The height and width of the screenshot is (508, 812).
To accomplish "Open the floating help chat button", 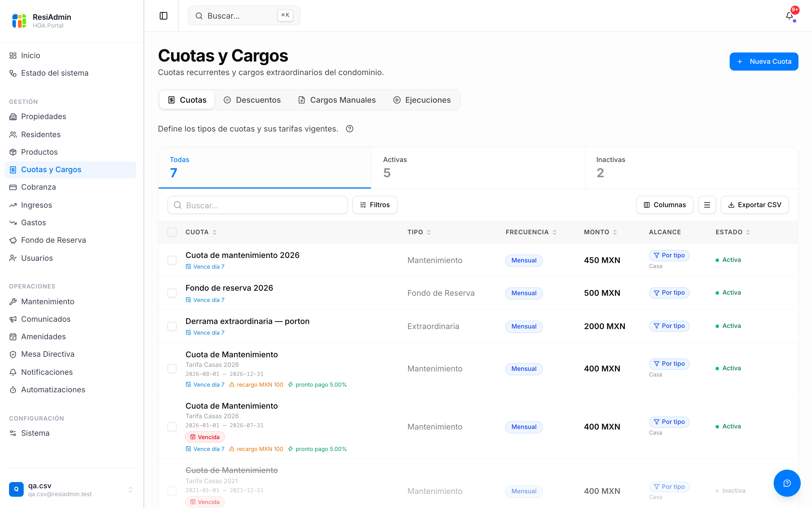I will [x=787, y=483].
